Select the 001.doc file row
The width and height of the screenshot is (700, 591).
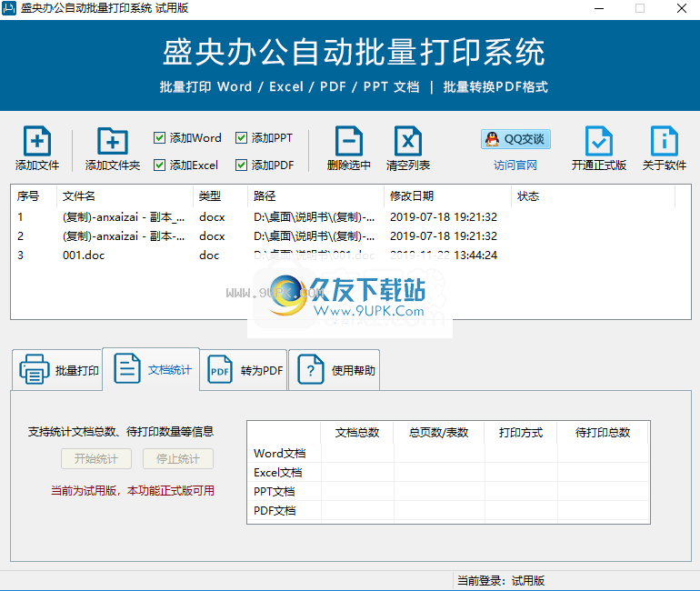click(350, 255)
